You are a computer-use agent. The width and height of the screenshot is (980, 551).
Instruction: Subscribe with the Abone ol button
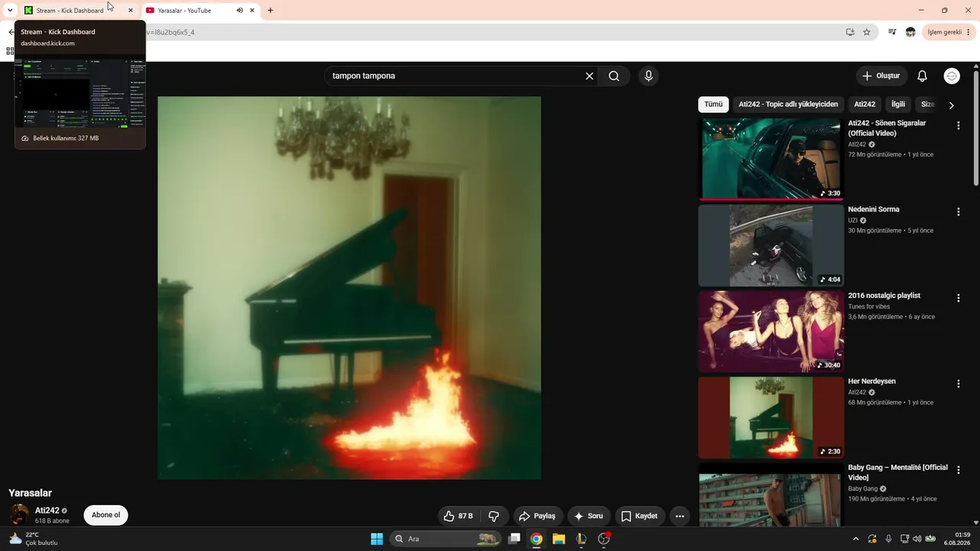[106, 515]
